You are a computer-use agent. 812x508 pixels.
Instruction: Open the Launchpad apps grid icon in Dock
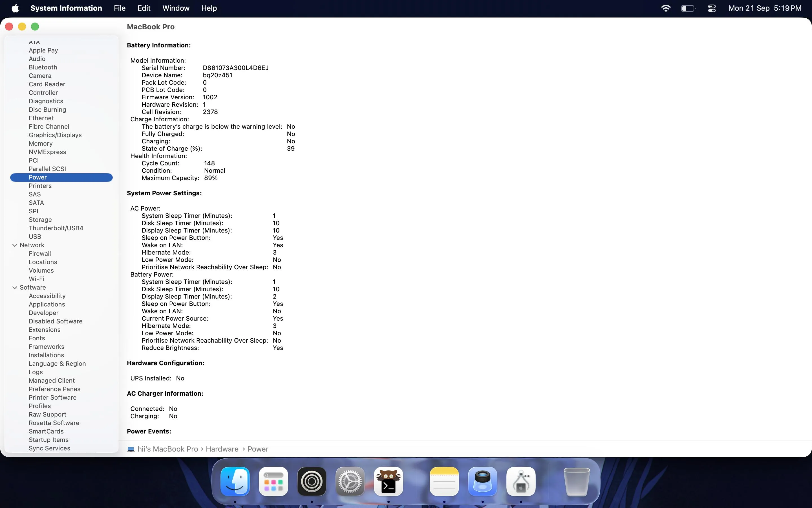(x=273, y=481)
